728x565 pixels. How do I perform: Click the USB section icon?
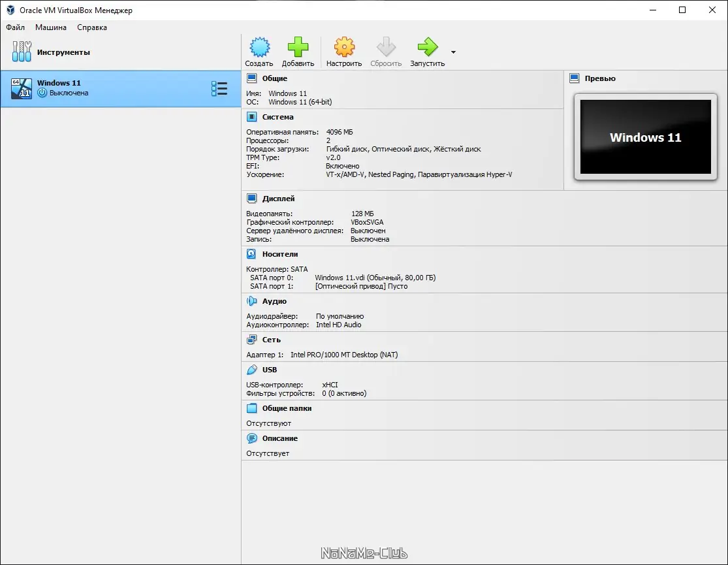251,370
